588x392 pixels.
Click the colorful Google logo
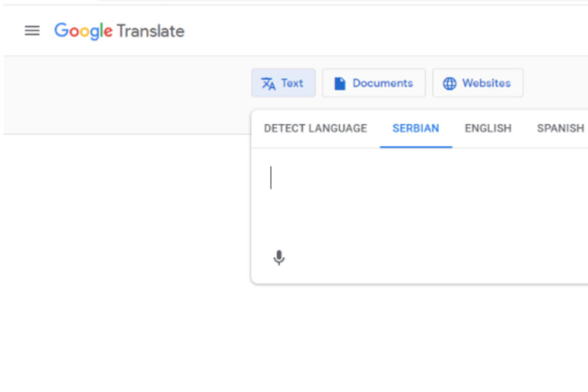83,31
